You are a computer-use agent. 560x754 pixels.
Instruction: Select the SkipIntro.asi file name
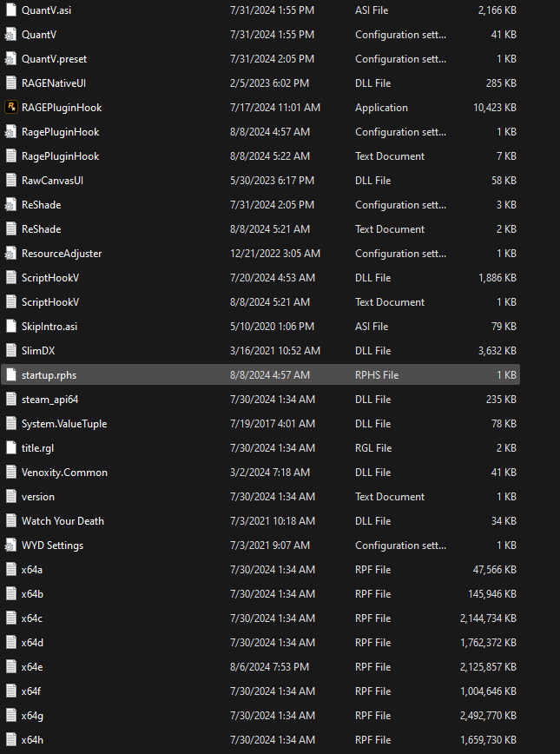pos(49,327)
